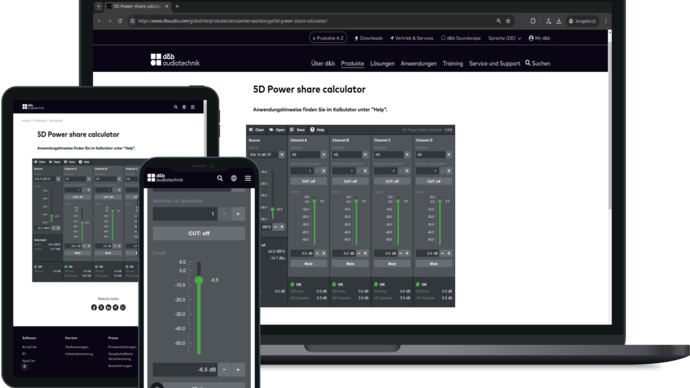Open the Downloads link in the top bar
Screen dimensions: 690x388
click(x=368, y=38)
